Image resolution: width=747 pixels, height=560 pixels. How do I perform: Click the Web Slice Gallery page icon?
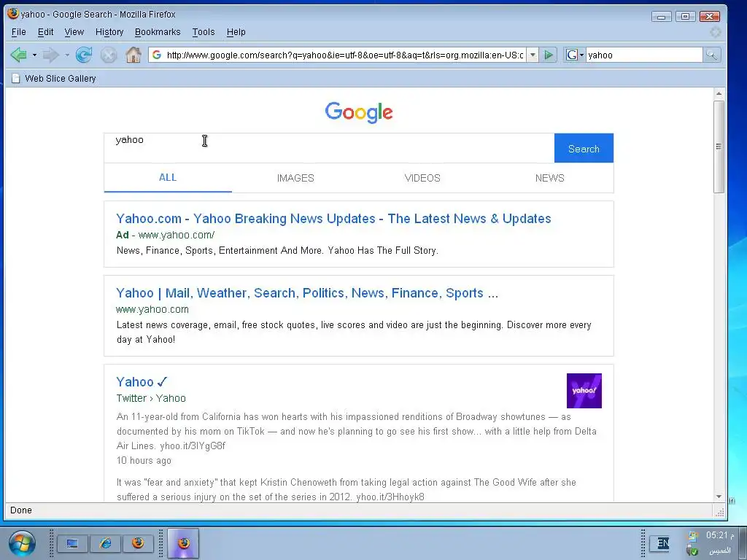point(16,78)
